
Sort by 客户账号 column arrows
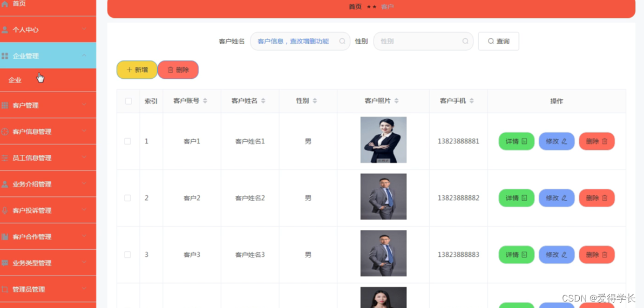[x=205, y=101]
